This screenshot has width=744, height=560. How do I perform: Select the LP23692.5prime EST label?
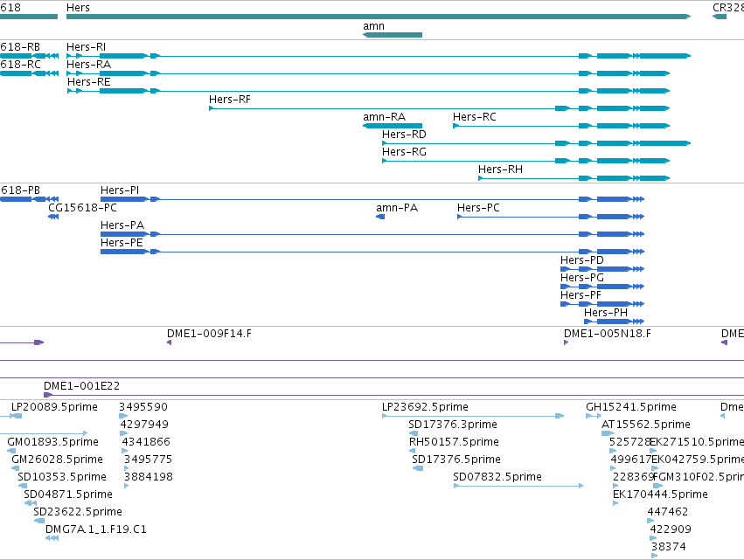425,407
